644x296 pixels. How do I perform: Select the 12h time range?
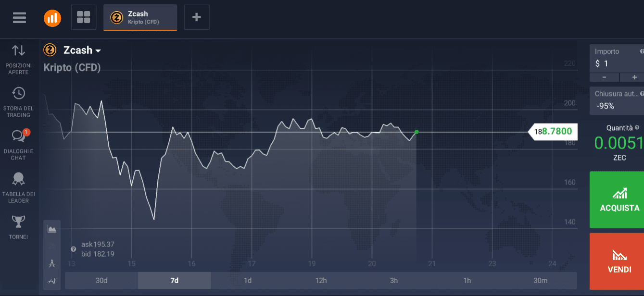tap(321, 281)
